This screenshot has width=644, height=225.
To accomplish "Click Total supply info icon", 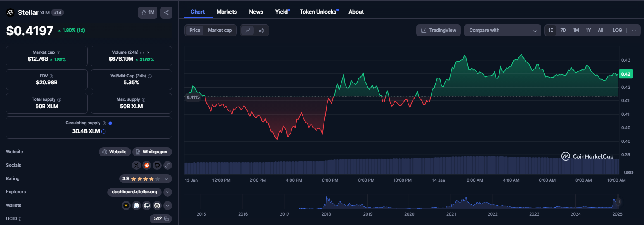I will 59,99.
